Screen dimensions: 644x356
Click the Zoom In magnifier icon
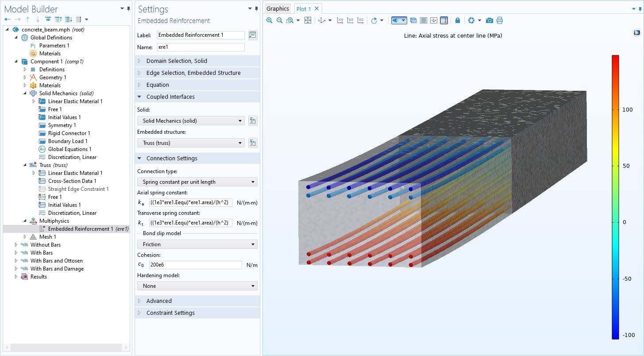(x=269, y=20)
